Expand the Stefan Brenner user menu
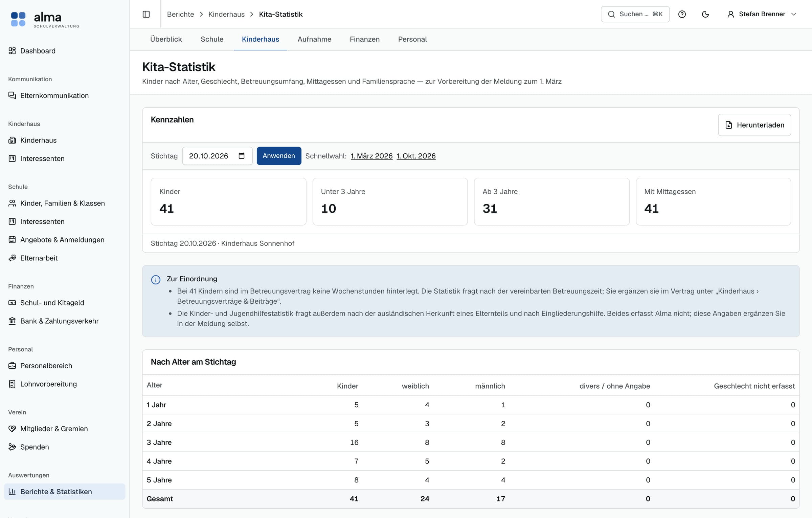This screenshot has width=812, height=518. point(762,14)
